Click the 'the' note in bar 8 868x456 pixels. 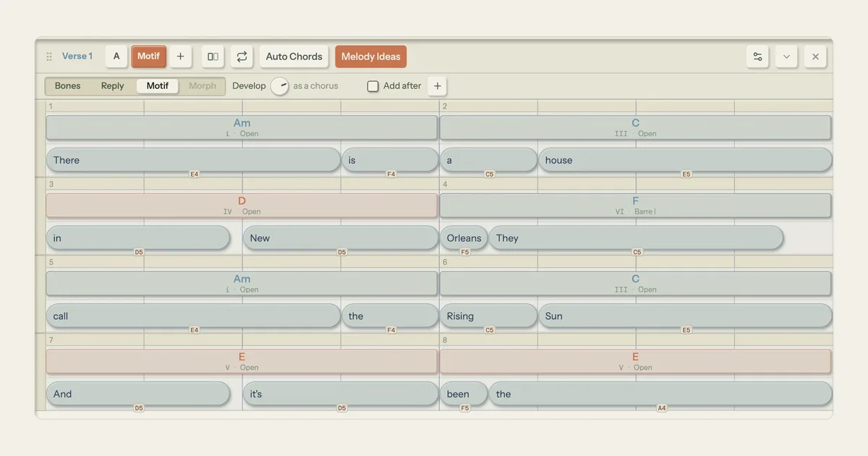click(x=660, y=394)
